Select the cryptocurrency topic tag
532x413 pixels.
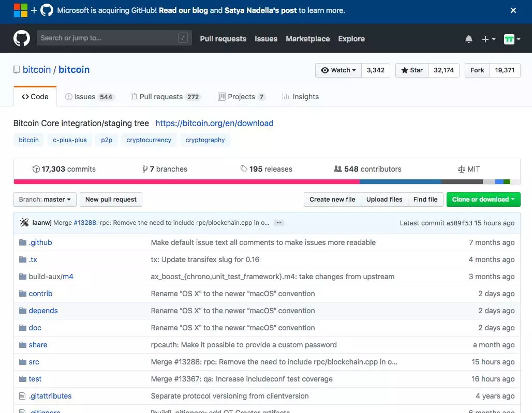[149, 140]
